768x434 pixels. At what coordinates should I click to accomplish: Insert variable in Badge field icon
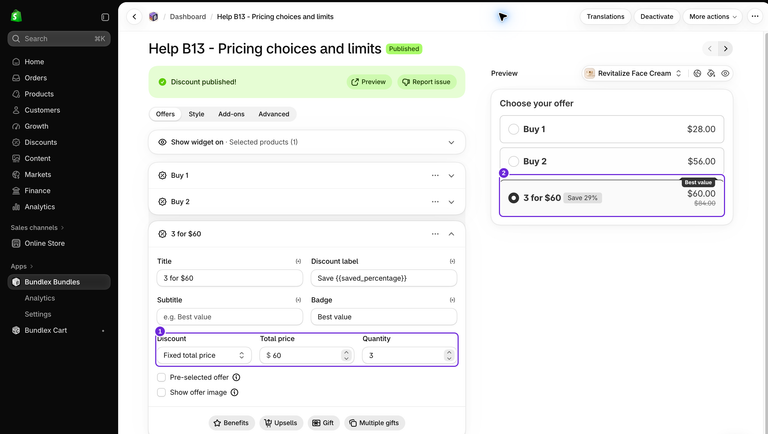click(x=452, y=300)
